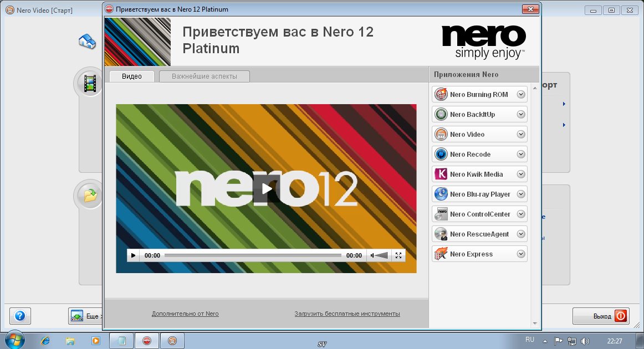644x349 pixels.
Task: Open help in Nero Video window
Action: [x=20, y=316]
